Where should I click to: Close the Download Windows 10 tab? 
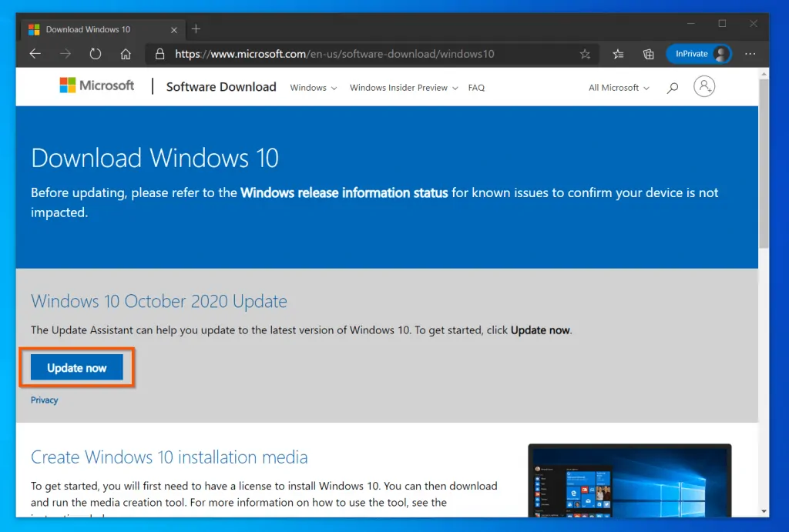[x=174, y=30]
